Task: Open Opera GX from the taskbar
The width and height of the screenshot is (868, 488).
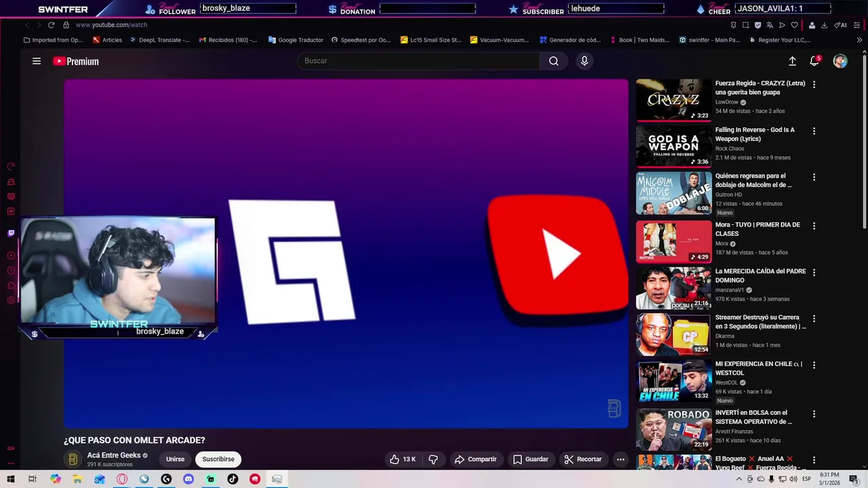Action: pyautogui.click(x=122, y=479)
